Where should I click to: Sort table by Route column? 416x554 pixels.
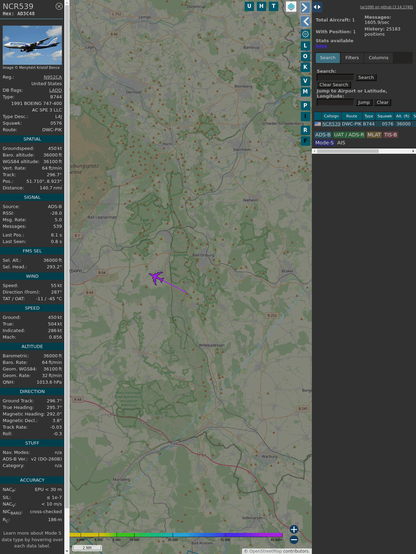351,116
